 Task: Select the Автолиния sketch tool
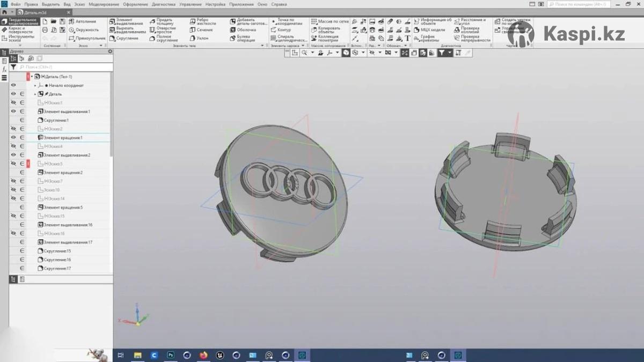click(x=82, y=21)
